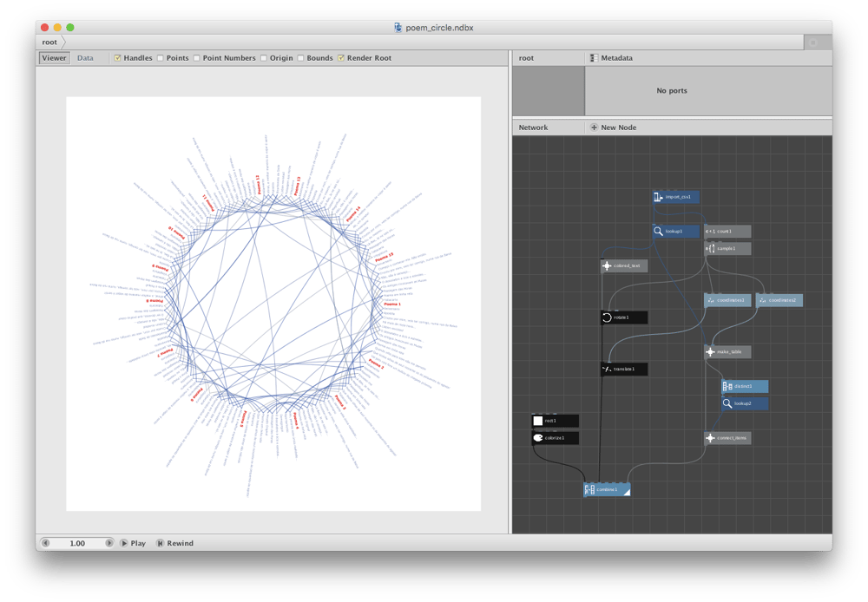Click the colorize1 palette icon
Image resolution: width=868 pixels, height=602 pixels.
click(537, 438)
